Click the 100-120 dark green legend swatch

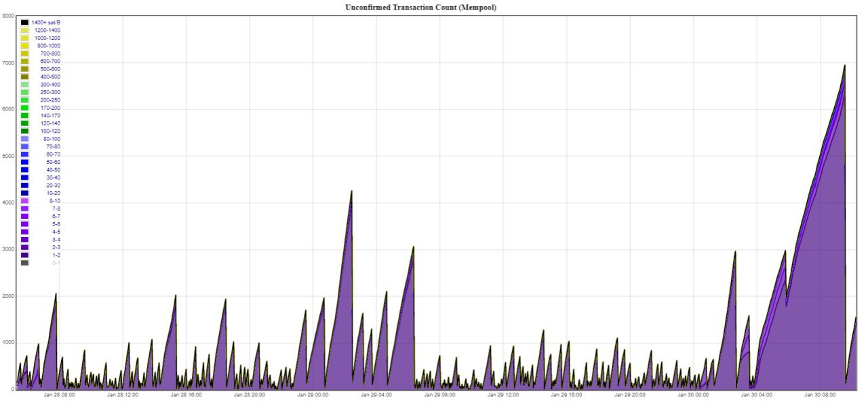click(x=24, y=131)
